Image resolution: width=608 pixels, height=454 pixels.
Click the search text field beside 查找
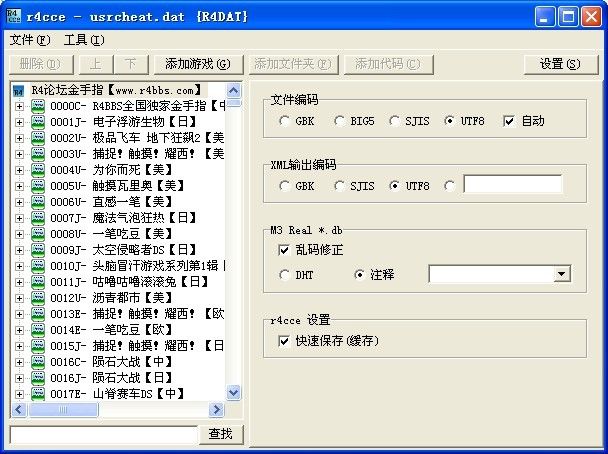click(104, 435)
